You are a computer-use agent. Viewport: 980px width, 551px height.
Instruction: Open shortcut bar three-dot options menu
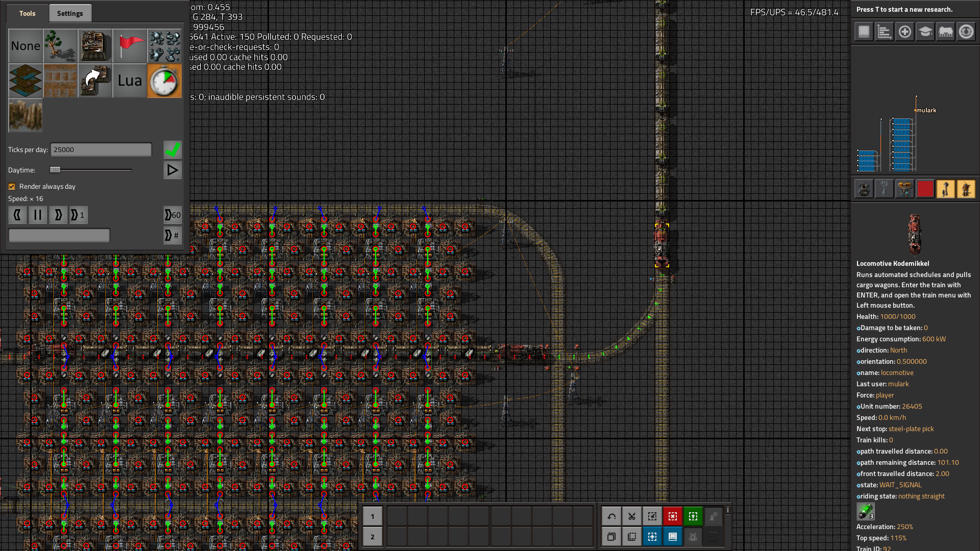coord(728,510)
